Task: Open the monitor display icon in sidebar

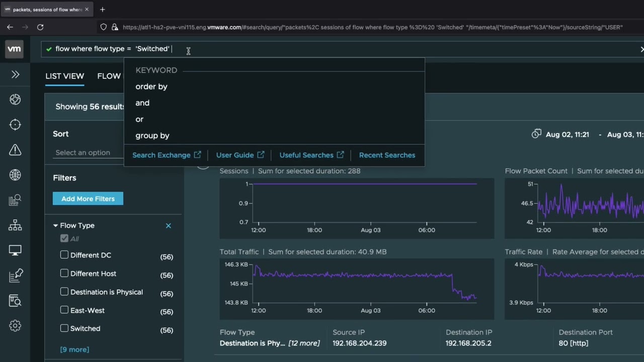Action: [x=15, y=250]
